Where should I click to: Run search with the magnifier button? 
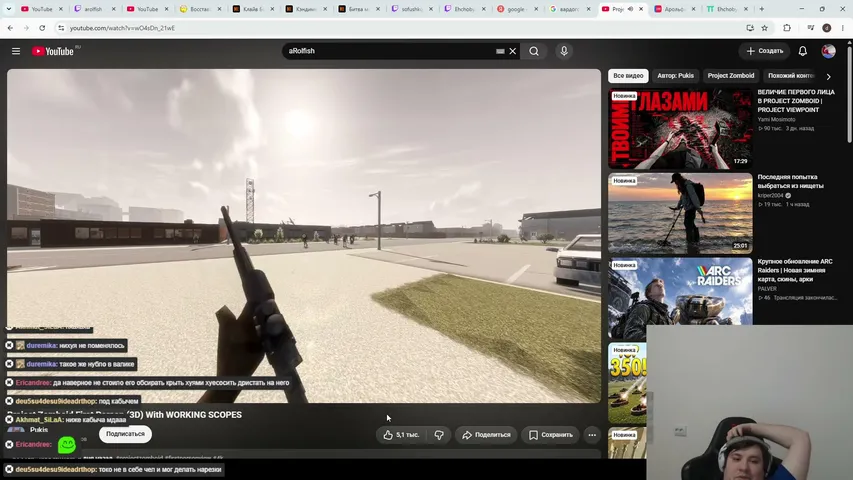pos(534,51)
